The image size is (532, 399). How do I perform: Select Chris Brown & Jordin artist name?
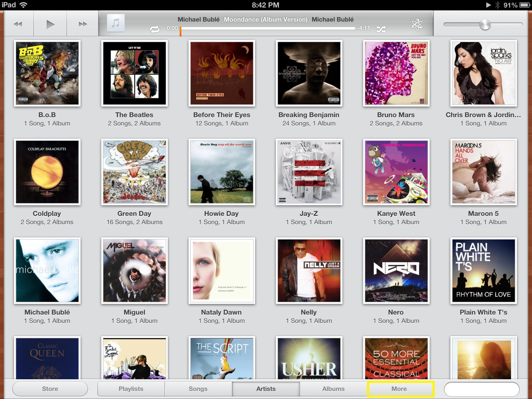click(x=483, y=115)
